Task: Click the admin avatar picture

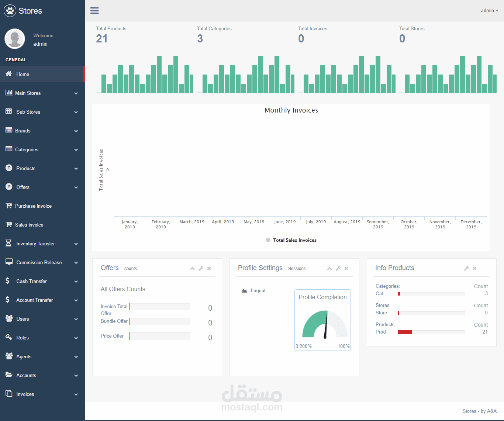Action: coord(15,39)
